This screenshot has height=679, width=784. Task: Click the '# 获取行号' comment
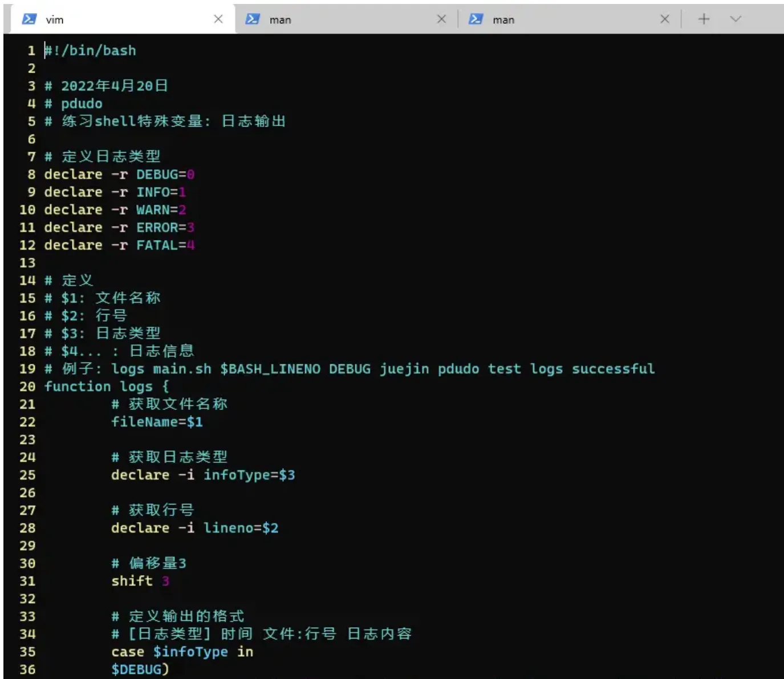(153, 510)
